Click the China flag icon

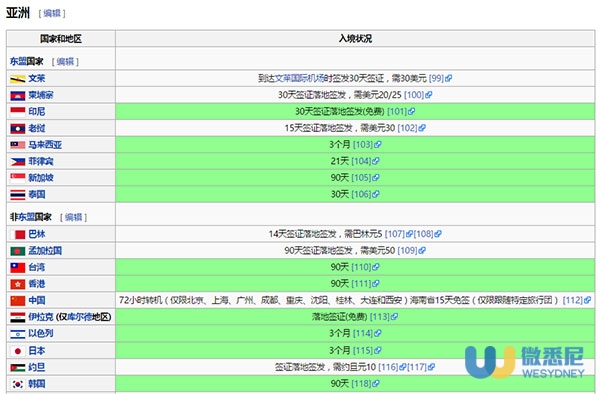18,301
